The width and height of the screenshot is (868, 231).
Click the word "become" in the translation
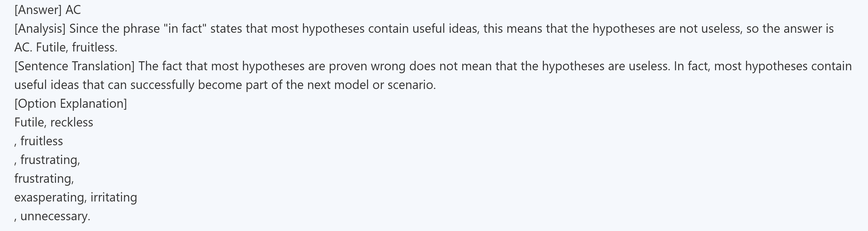[220, 85]
